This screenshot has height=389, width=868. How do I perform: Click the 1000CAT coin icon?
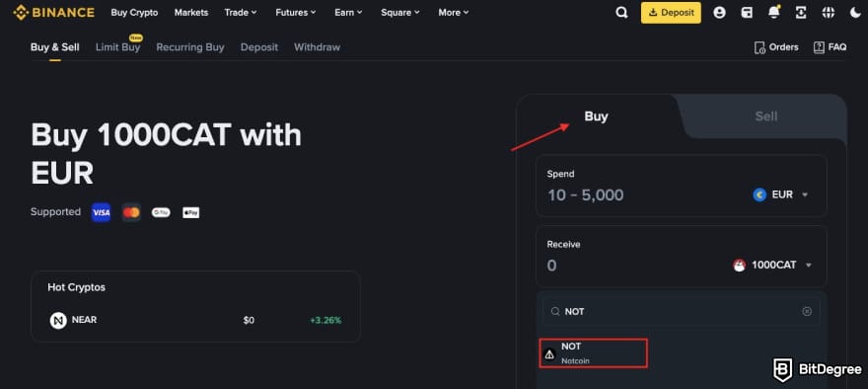coord(739,266)
